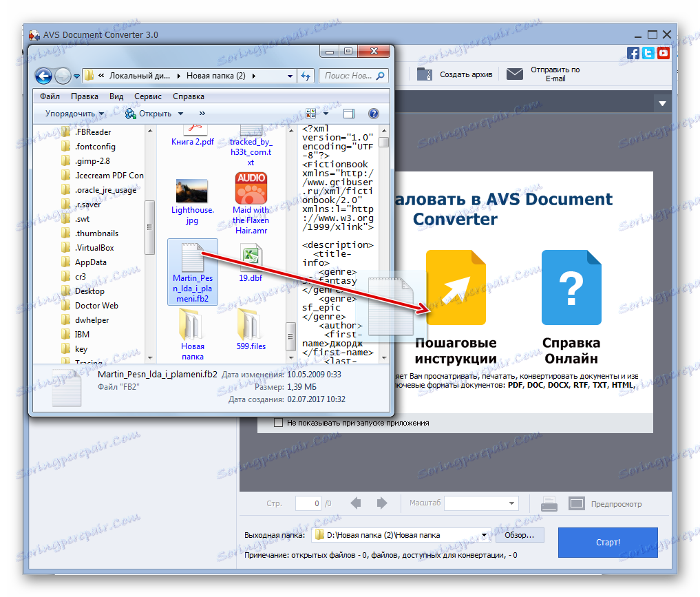Image resolution: width=700 pixels, height=597 pixels.
Task: Open Справка Онлайн blue question icon
Action: click(x=571, y=288)
